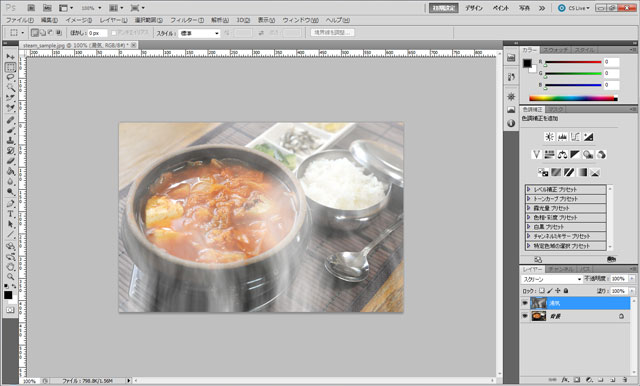This screenshot has height=386, width=640.
Task: Open the イメージ menu
Action: click(79, 20)
